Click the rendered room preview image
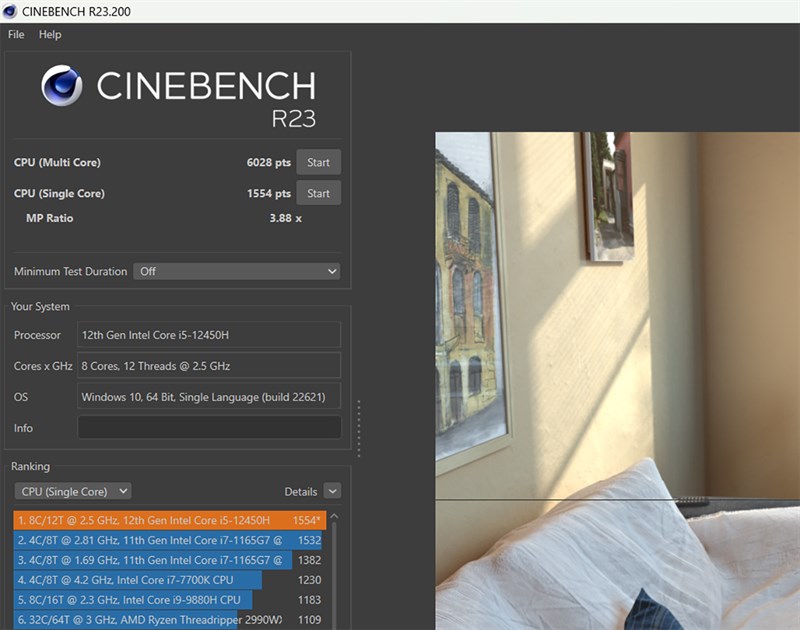 [x=617, y=381]
